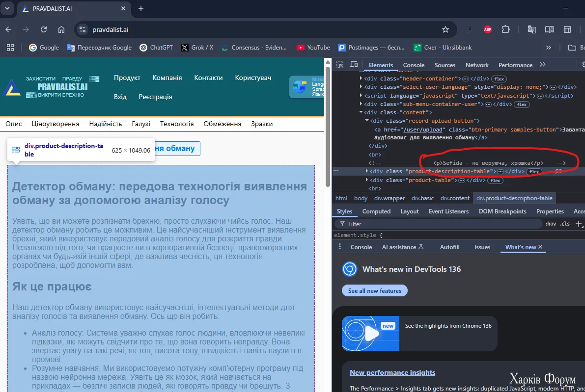
Task: Open the Google Translate icon in address bar
Action: 531,29
